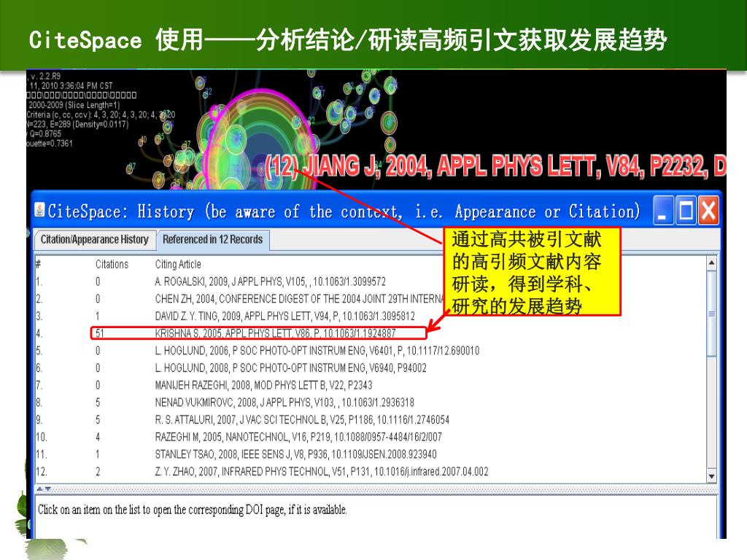Maximize the CiteSpace History window
The height and width of the screenshot is (560, 747).
pyautogui.click(x=686, y=211)
